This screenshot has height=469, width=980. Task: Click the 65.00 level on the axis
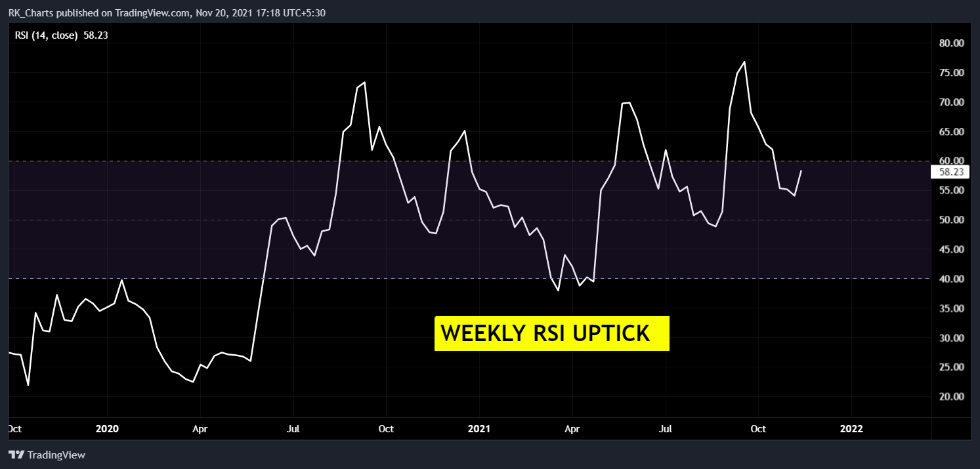pyautogui.click(x=950, y=132)
